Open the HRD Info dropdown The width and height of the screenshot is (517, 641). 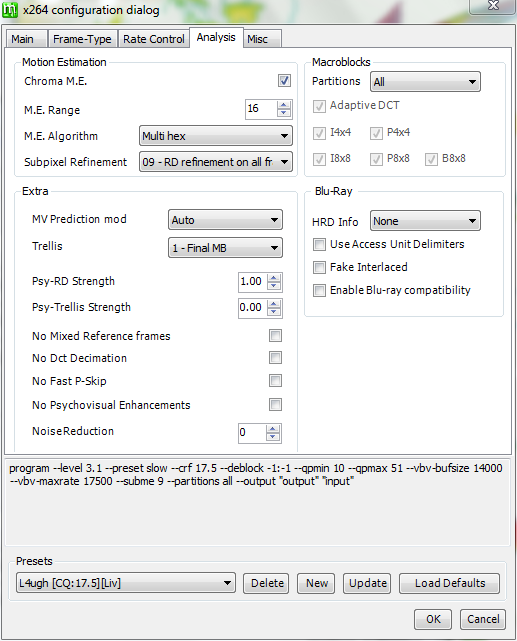425,221
